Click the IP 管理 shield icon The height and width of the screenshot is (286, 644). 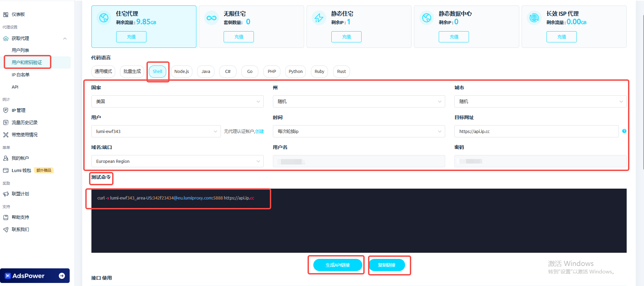[6, 110]
